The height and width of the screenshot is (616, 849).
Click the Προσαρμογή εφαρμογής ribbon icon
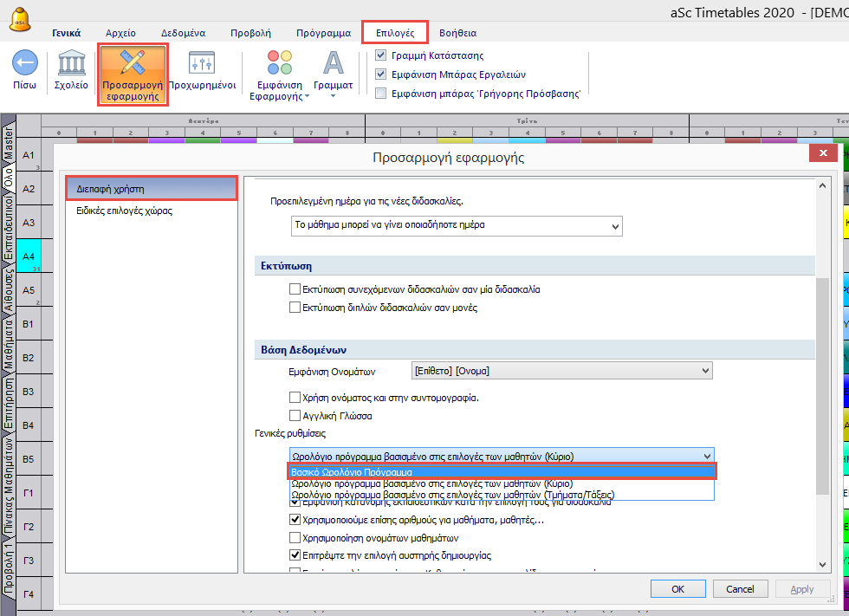(132, 63)
